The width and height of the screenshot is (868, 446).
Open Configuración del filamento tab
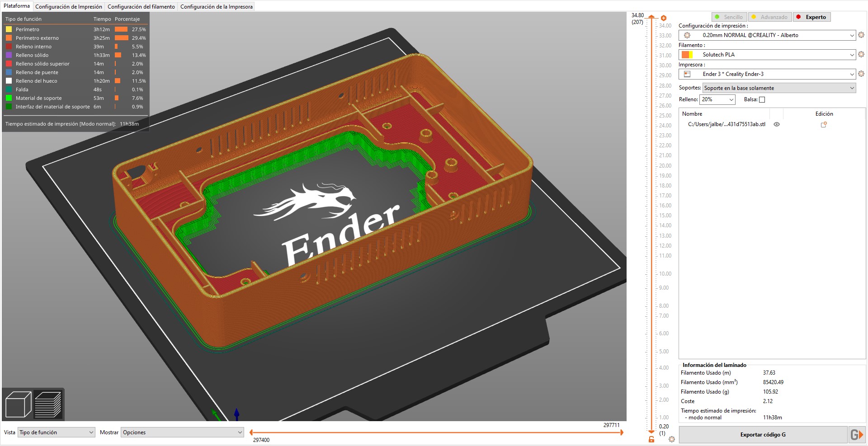click(x=141, y=7)
